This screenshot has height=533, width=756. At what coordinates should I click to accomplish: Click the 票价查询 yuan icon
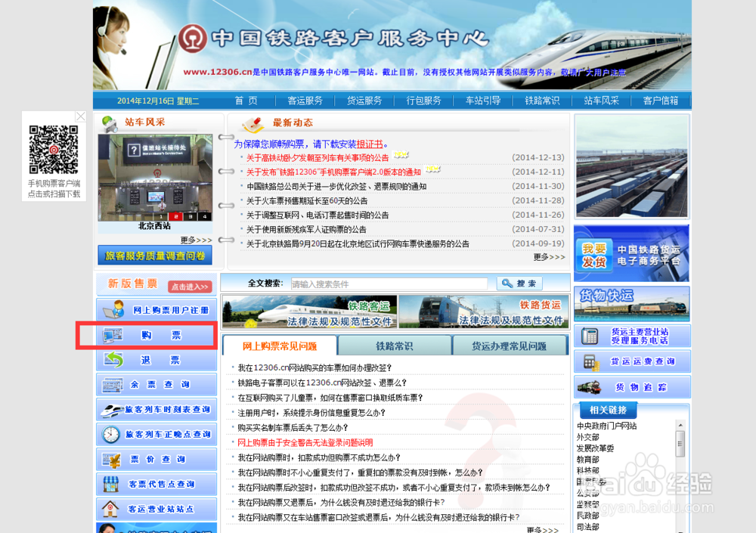112,460
